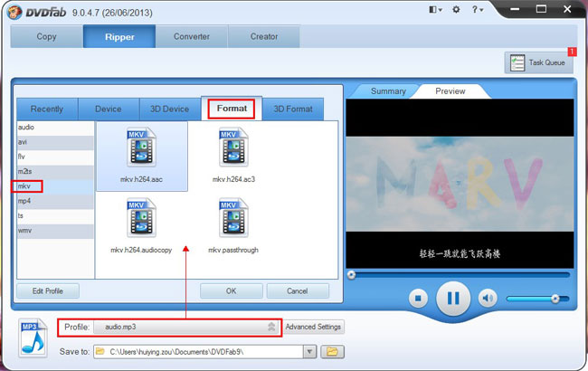Click the Save to path field
This screenshot has width=588, height=371.
point(198,351)
